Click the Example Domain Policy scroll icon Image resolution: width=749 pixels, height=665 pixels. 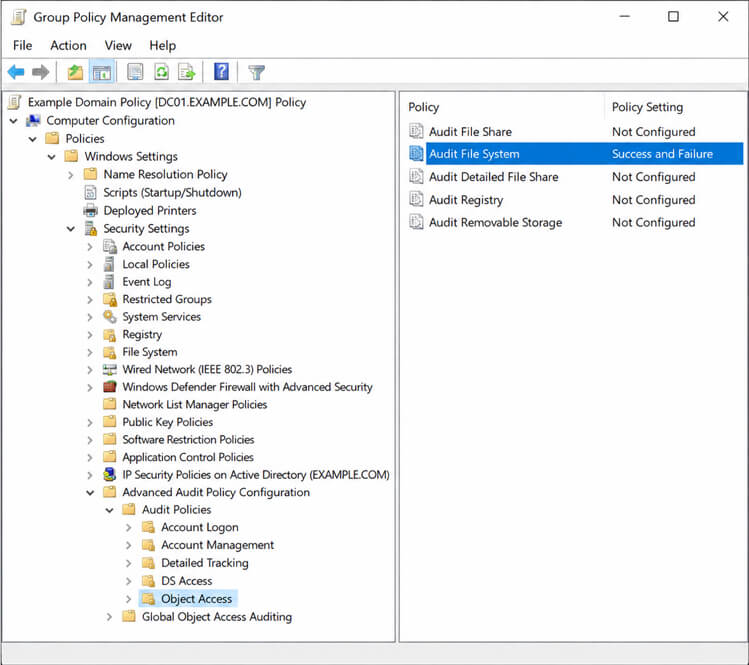pos(15,102)
